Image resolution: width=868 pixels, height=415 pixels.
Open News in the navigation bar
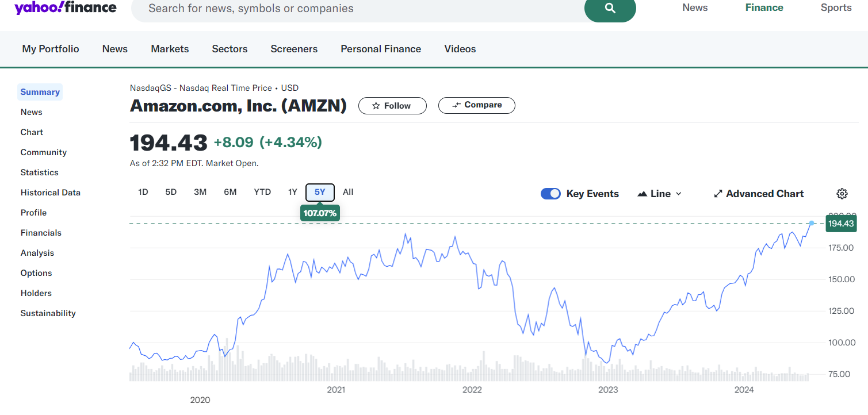click(115, 49)
